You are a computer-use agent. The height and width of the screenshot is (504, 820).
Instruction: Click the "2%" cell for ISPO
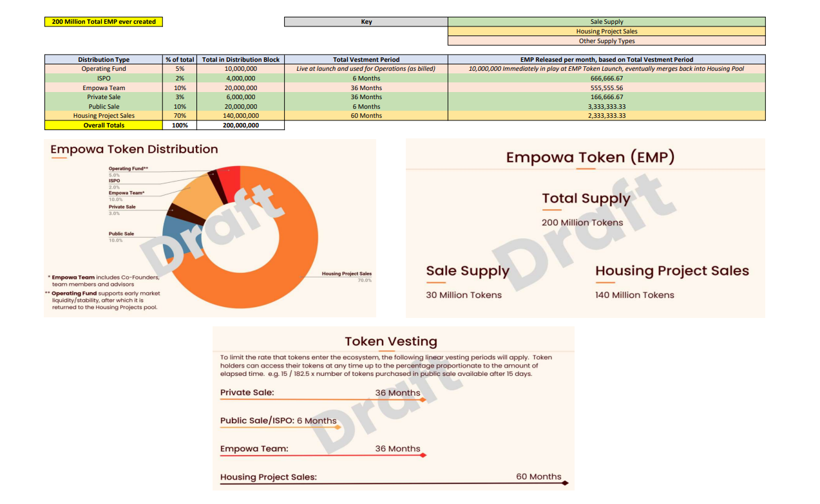[x=180, y=79]
